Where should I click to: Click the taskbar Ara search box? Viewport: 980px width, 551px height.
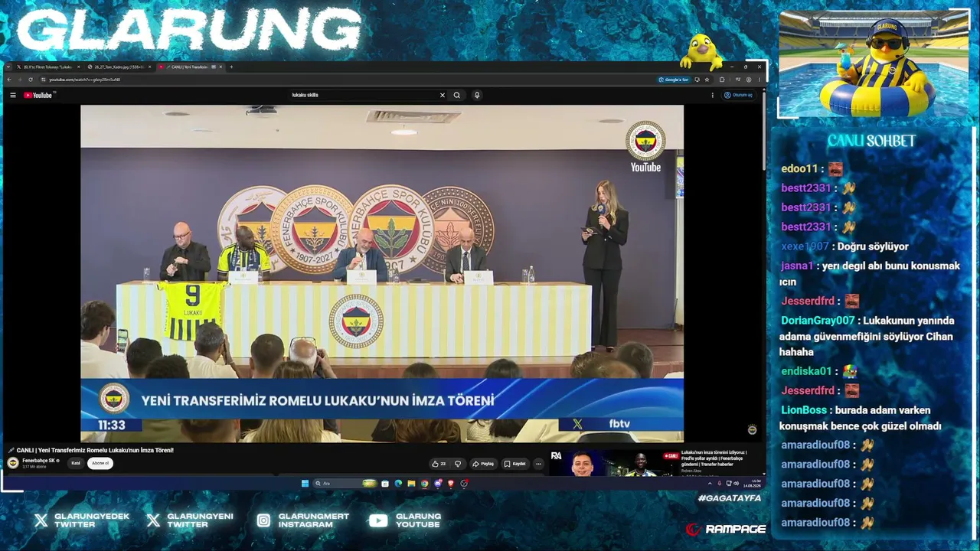pyautogui.click(x=345, y=484)
